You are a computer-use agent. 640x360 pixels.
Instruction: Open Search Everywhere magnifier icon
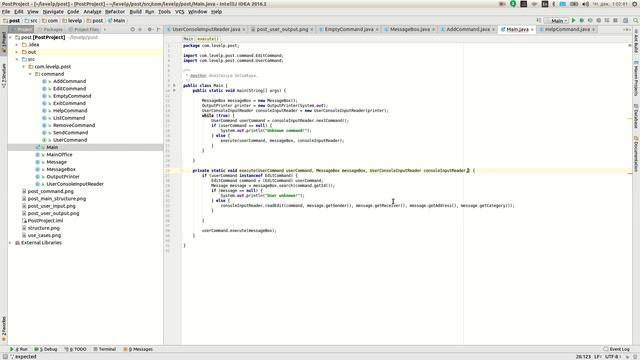[636, 20]
